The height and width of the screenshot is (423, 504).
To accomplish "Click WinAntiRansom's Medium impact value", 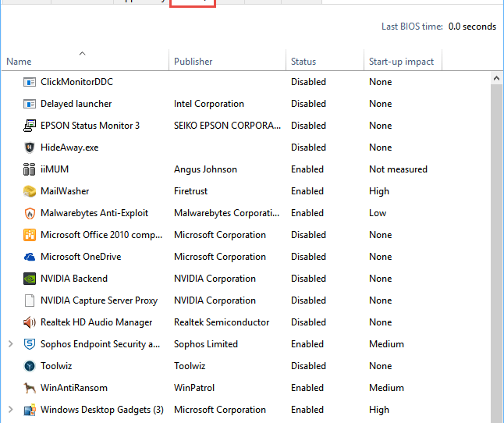I will coord(386,388).
